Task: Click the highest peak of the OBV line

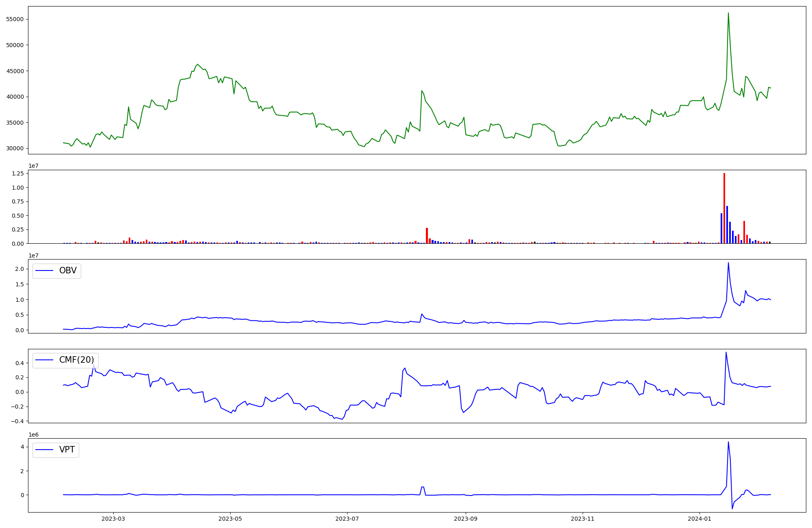Action: tap(728, 263)
